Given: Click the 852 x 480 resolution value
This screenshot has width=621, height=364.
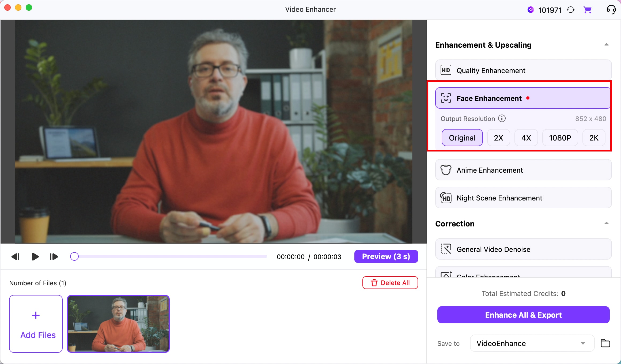Looking at the screenshot, I should pos(591,119).
